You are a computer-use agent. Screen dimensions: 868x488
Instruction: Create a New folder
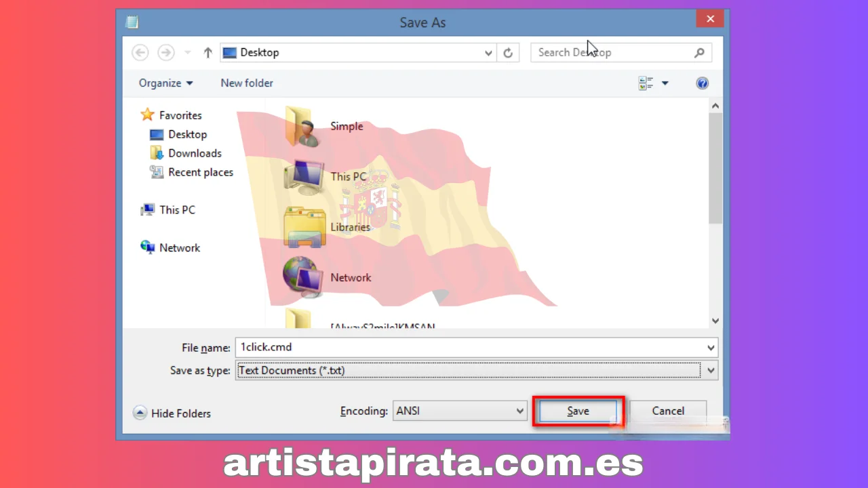(247, 83)
